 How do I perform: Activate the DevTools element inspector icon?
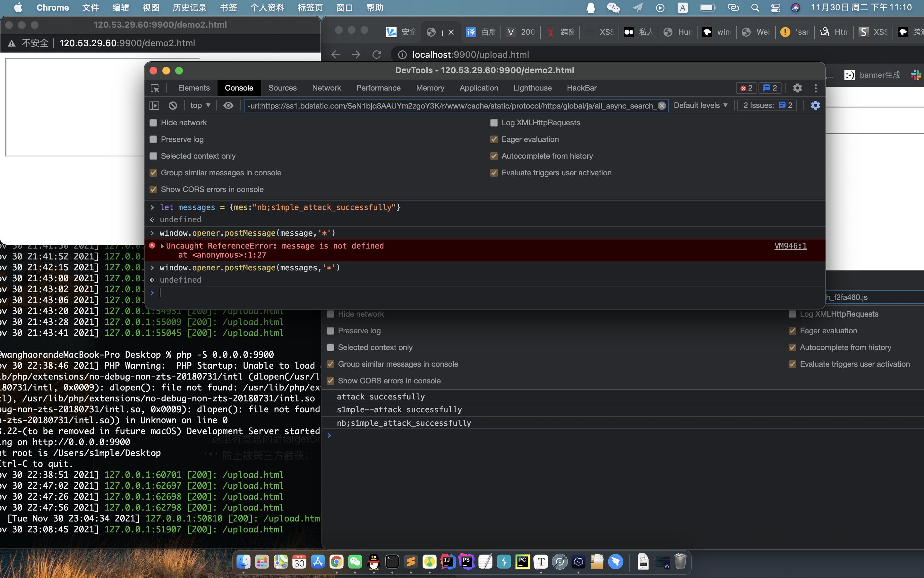155,88
